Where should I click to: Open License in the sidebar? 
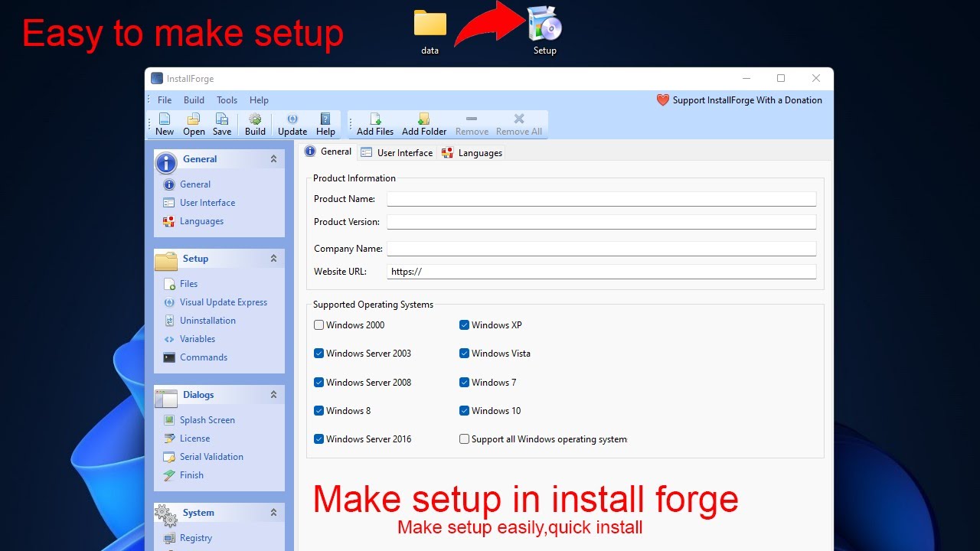point(194,439)
